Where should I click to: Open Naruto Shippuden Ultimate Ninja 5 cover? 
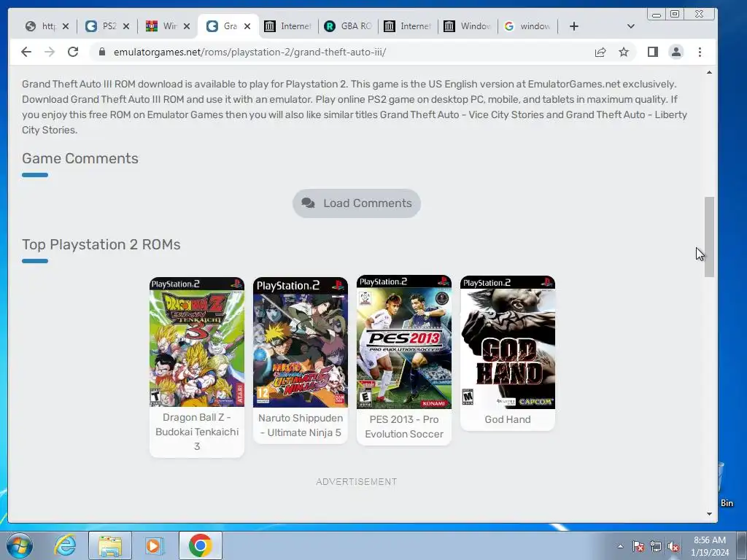click(x=301, y=343)
